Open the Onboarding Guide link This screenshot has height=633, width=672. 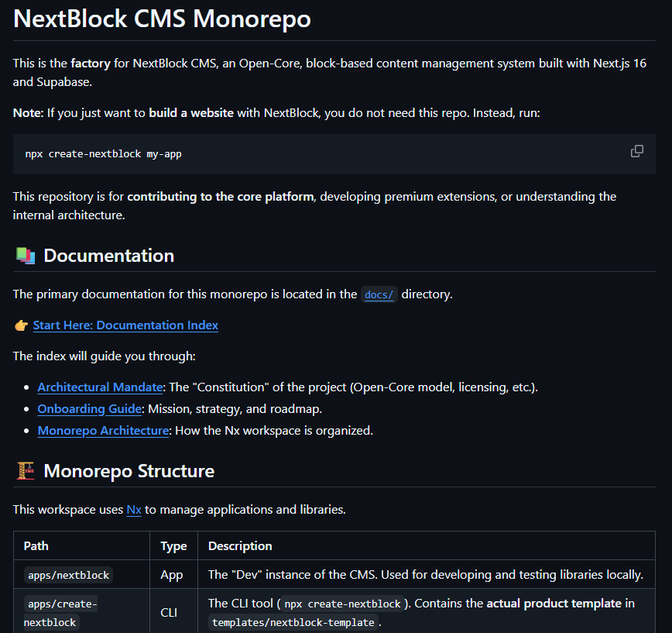90,409
